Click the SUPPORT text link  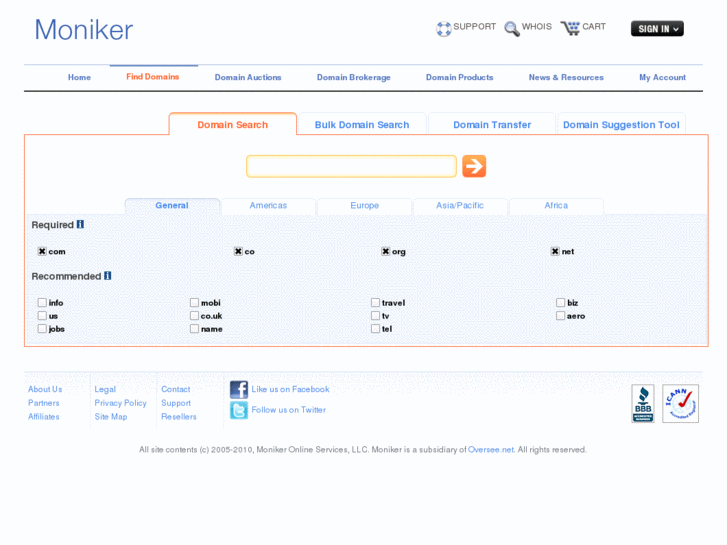(x=474, y=26)
